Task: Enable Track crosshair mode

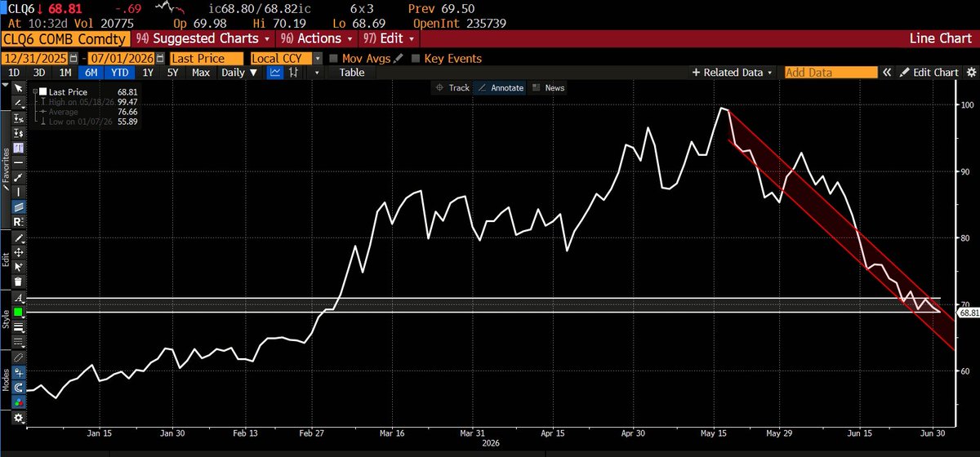Action: coord(452,87)
